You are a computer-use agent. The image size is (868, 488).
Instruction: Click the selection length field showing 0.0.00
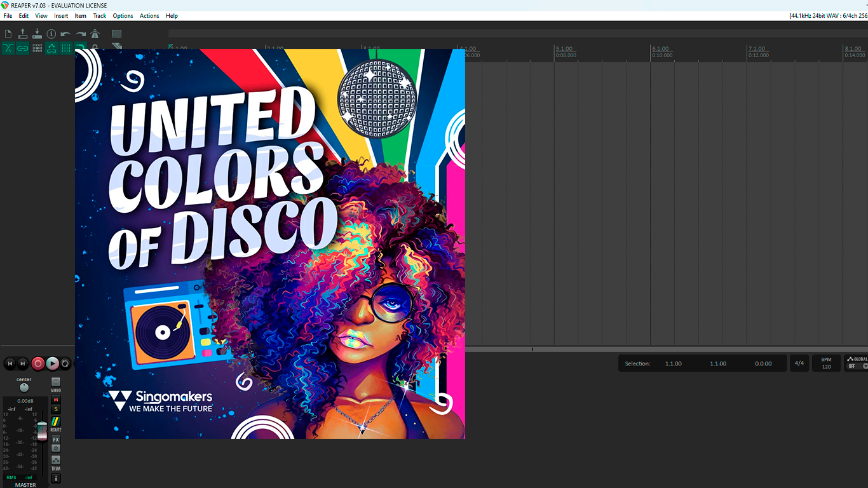click(x=763, y=363)
